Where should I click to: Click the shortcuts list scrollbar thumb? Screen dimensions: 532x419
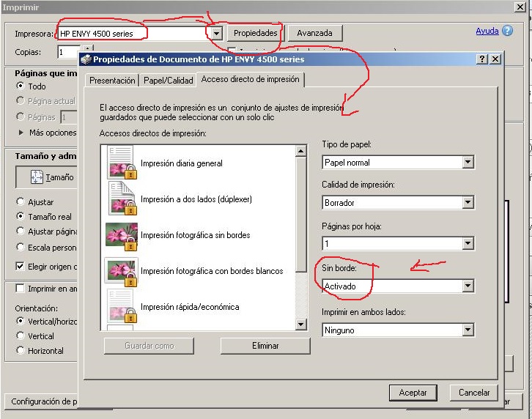300,215
